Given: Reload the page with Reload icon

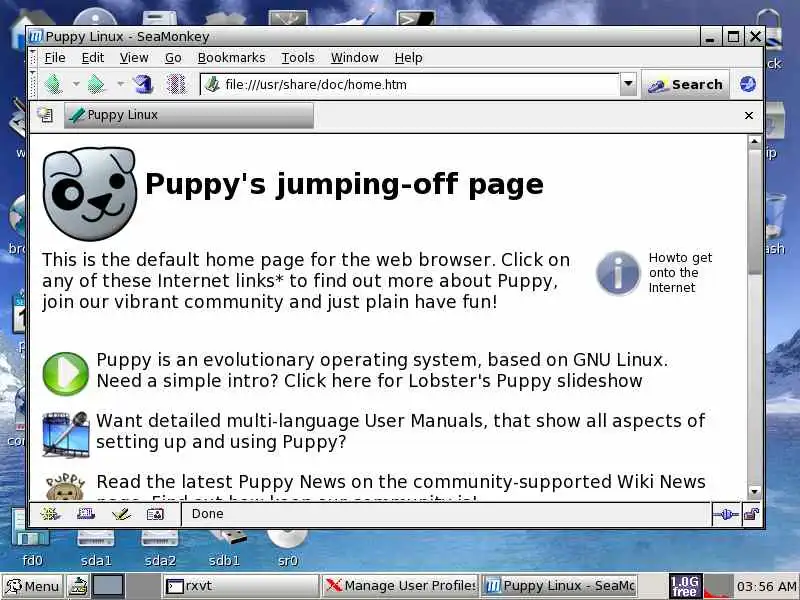Looking at the screenshot, I should (x=143, y=84).
